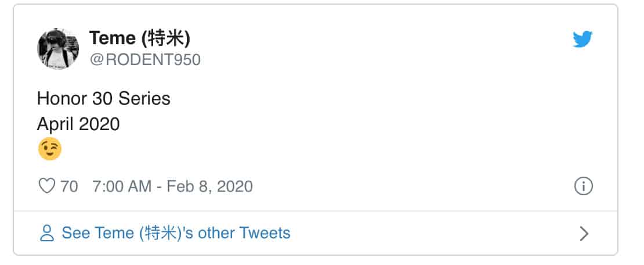Viewport: 644px width, 265px height.
Task: Click the 70 likes count
Action: [x=69, y=187]
